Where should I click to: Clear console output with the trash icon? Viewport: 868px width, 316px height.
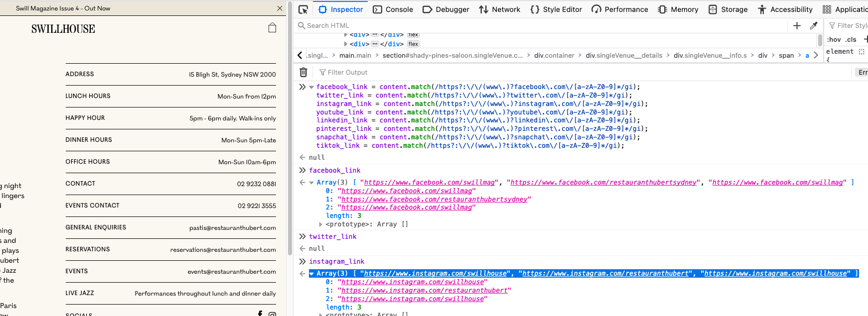[x=303, y=72]
